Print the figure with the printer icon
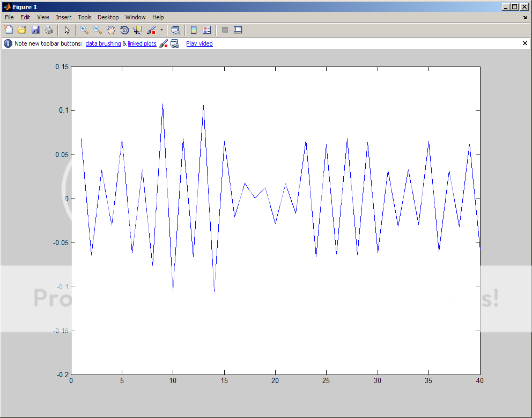The height and width of the screenshot is (418, 532). point(49,30)
